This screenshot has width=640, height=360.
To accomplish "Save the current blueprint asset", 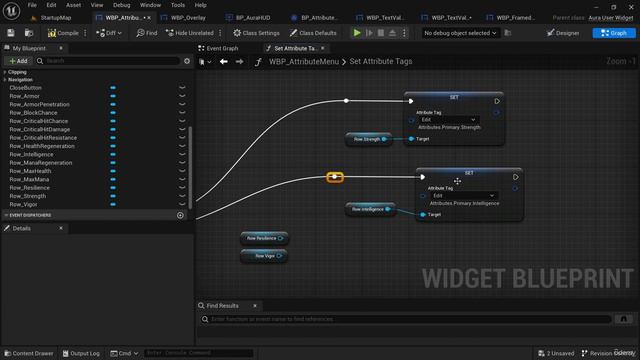I will (11, 33).
